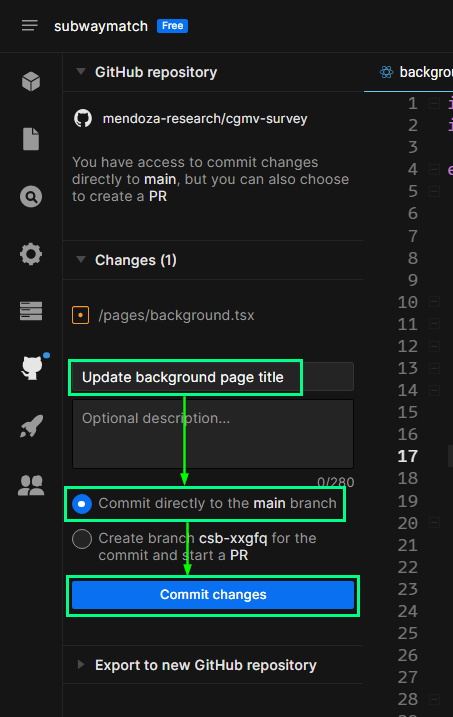The width and height of the screenshot is (453, 717).
Task: Toggle code fold at line 10
Action: pyautogui.click(x=434, y=302)
